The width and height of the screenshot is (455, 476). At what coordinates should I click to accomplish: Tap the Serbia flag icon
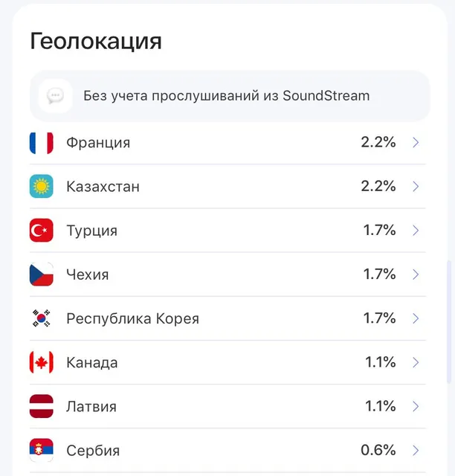pos(42,450)
